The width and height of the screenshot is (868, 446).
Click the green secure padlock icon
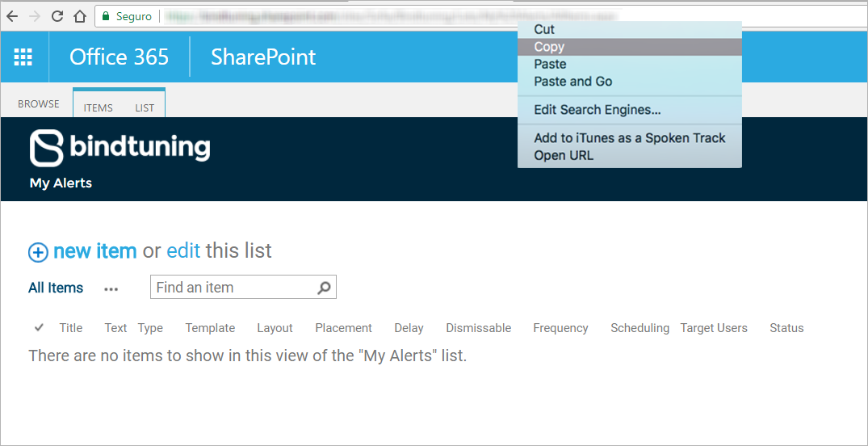tap(107, 16)
